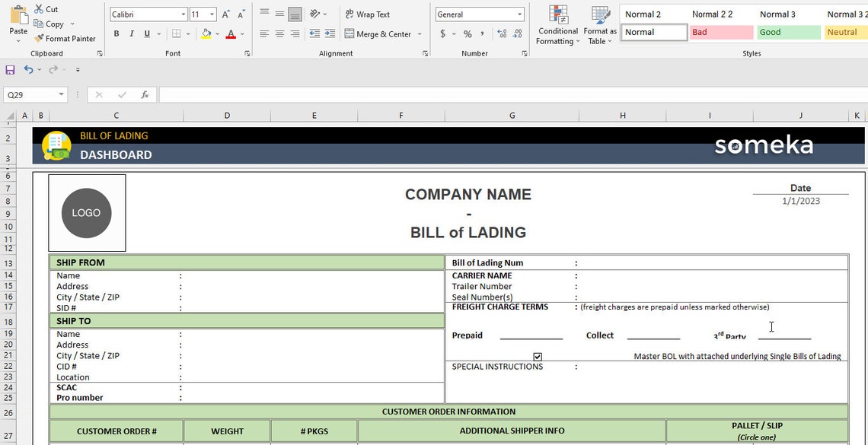Click the Copy button in Clipboard group
The width and height of the screenshot is (868, 445).
click(50, 24)
